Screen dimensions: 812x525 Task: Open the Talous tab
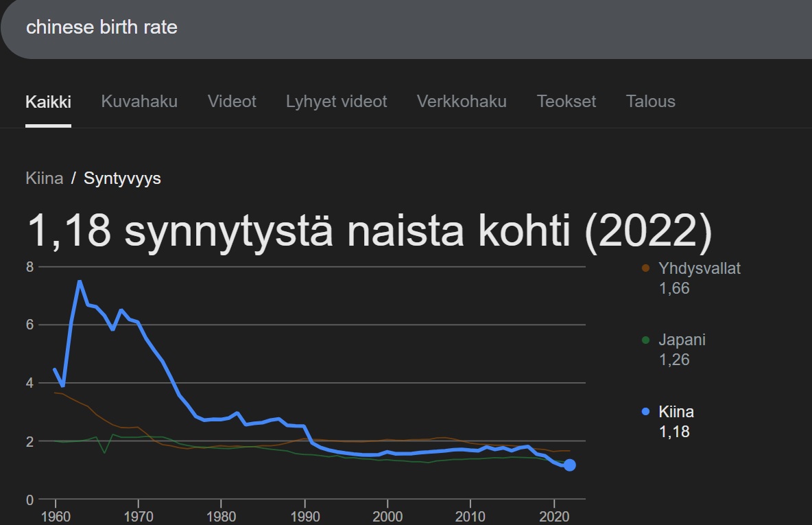(650, 102)
